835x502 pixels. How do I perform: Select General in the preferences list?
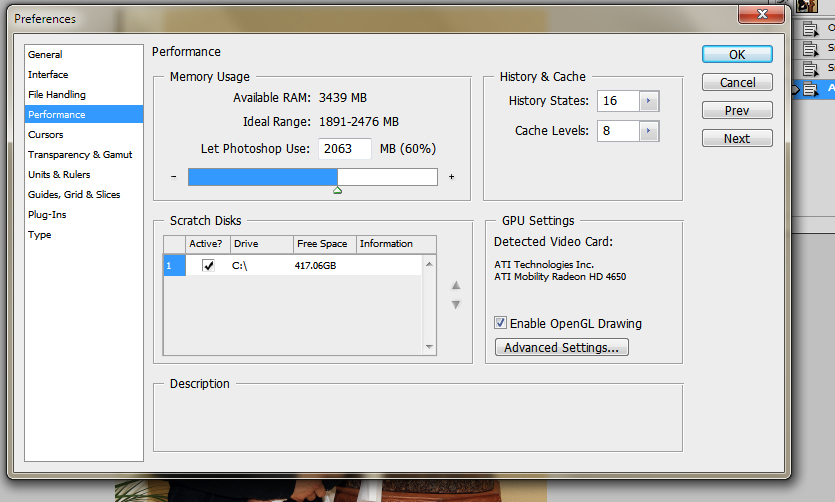pos(45,55)
